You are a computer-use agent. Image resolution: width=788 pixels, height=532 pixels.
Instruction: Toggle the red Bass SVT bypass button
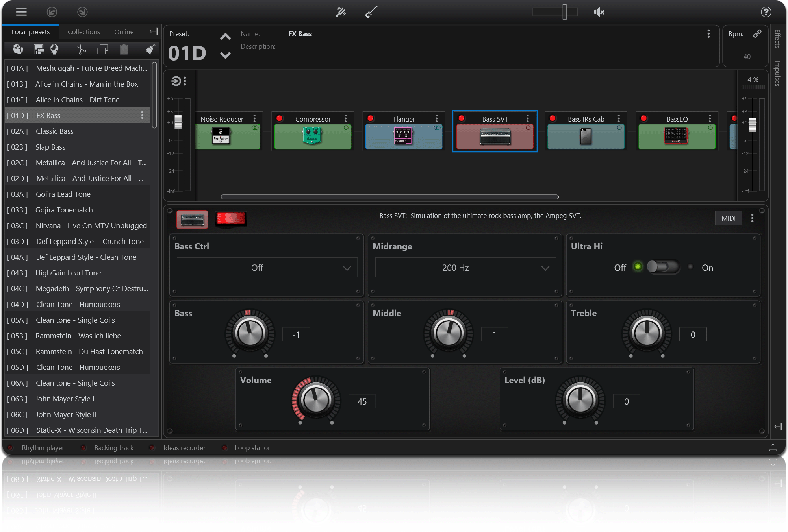coord(231,219)
